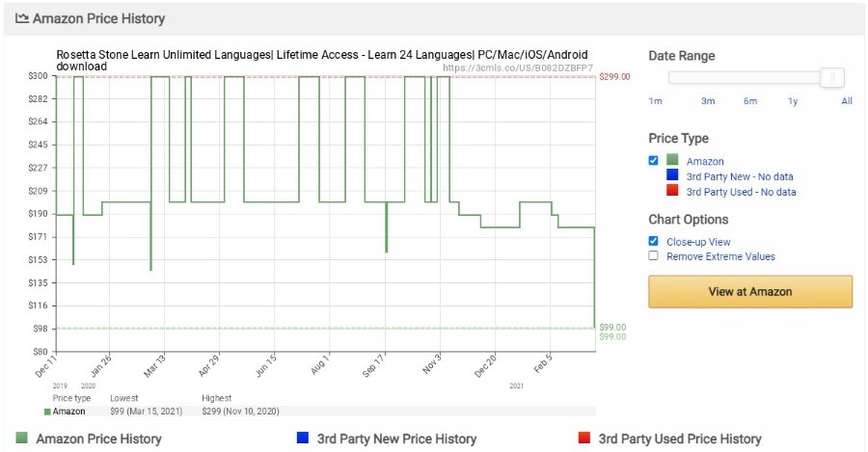Select the 6m date range
The width and height of the screenshot is (868, 452).
[750, 100]
